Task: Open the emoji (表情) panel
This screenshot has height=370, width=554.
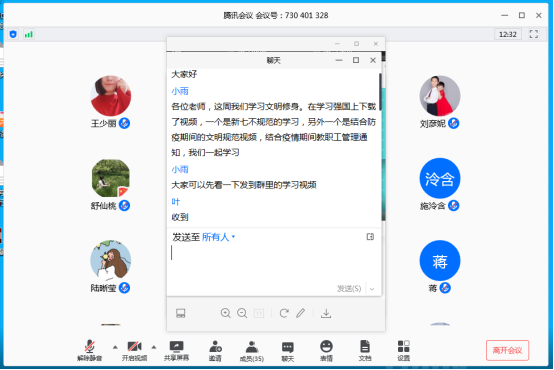Action: tap(326, 351)
